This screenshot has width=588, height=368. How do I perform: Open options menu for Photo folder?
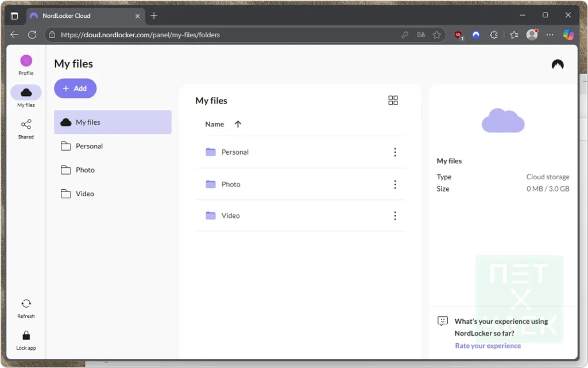(x=394, y=185)
